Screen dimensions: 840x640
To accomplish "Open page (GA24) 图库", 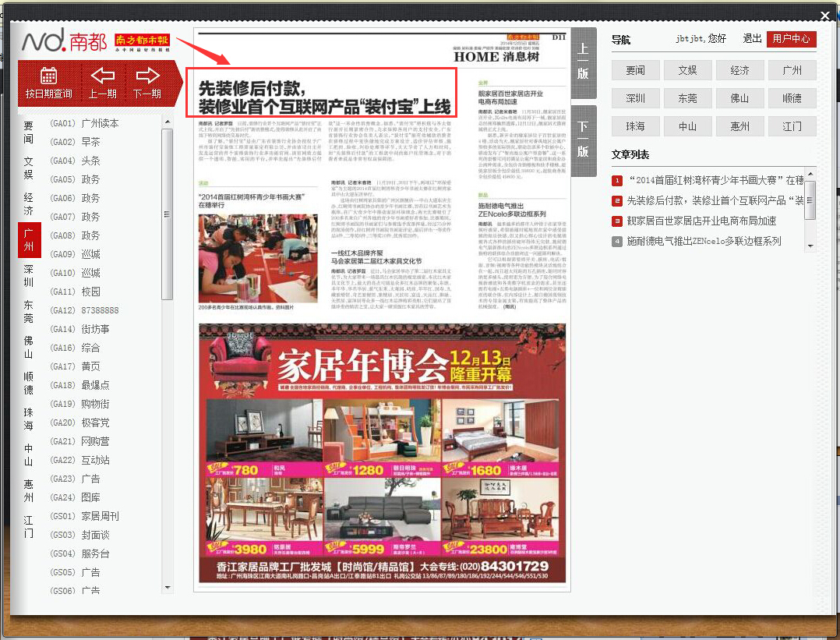I will (x=75, y=497).
